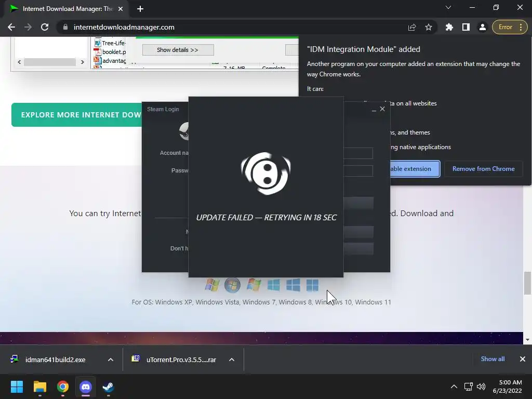
Task: Click right arrow of horizontal scrollbar
Action: pos(82,62)
